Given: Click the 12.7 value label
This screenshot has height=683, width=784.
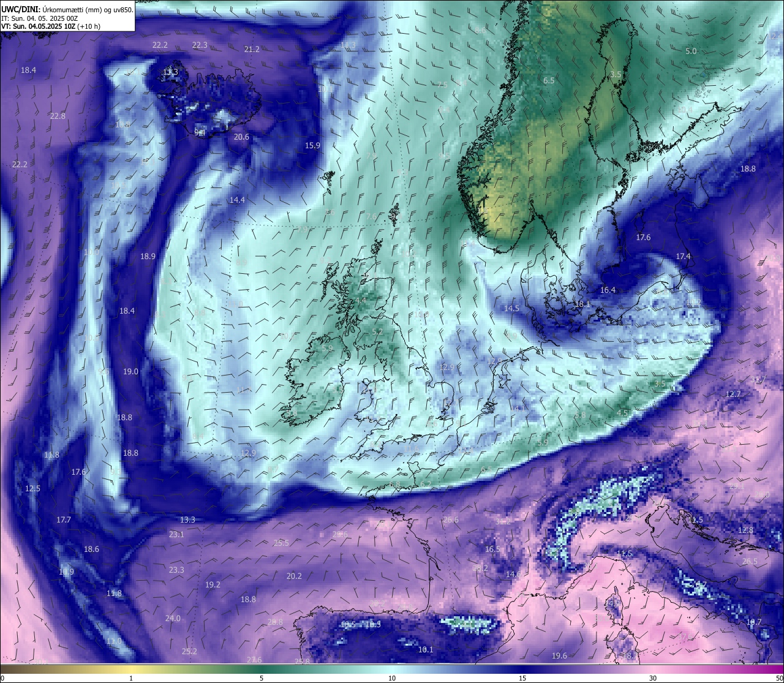Looking at the screenshot, I should point(733,394).
